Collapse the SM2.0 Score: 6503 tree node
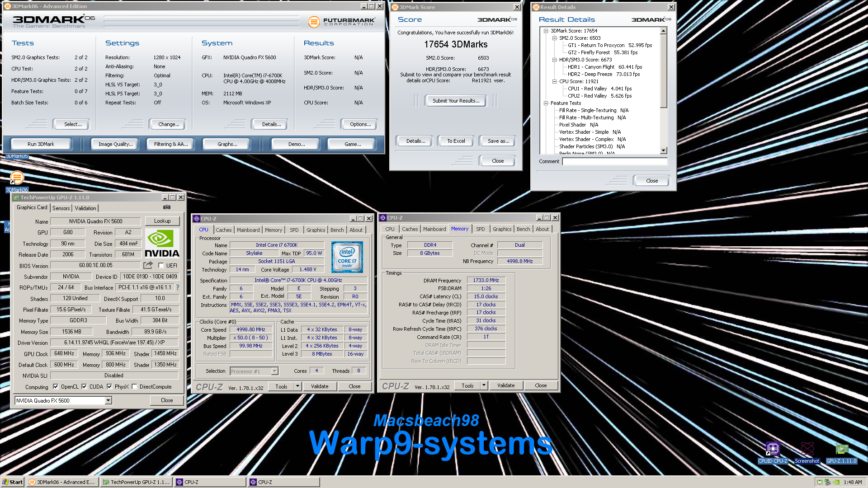 [555, 38]
